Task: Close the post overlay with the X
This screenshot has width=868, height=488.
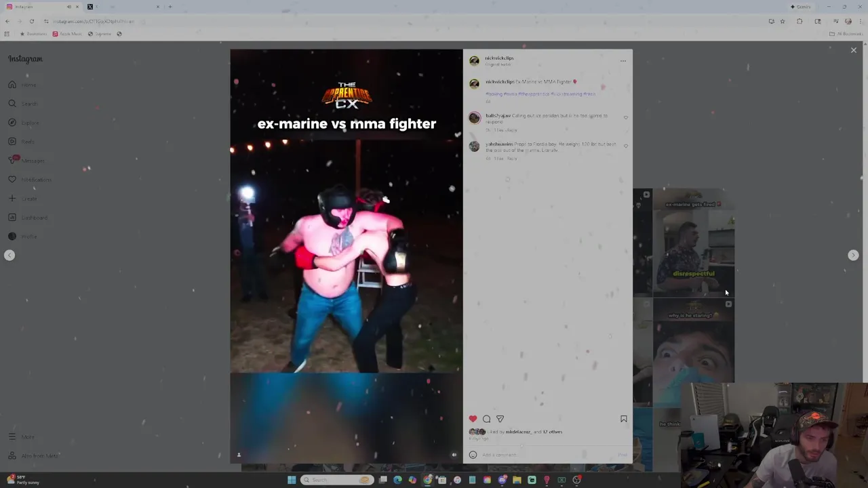Action: (854, 50)
